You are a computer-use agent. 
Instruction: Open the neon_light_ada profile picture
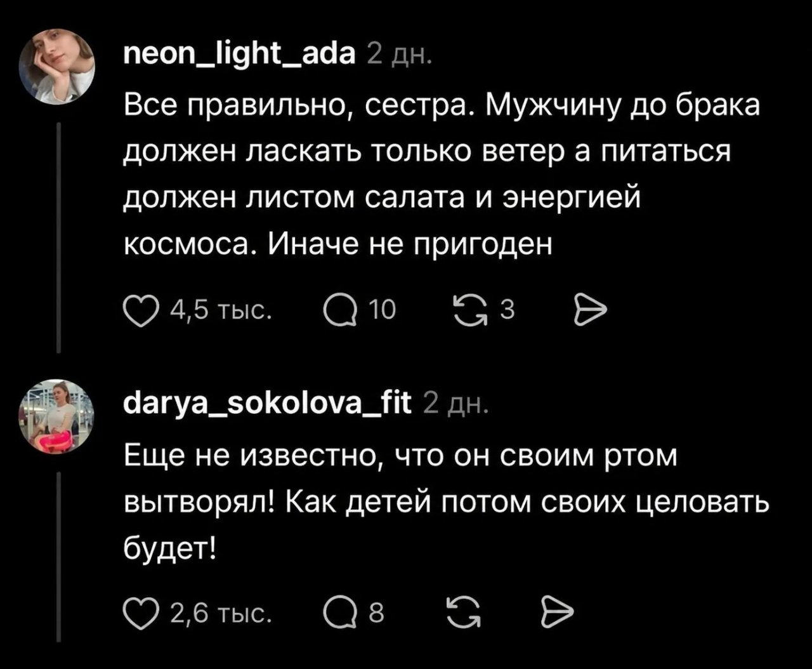click(x=57, y=66)
